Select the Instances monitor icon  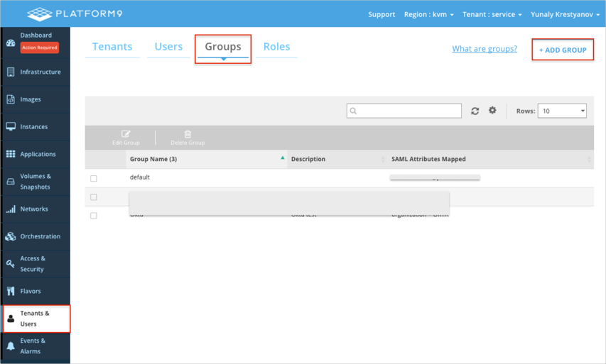[x=11, y=127]
